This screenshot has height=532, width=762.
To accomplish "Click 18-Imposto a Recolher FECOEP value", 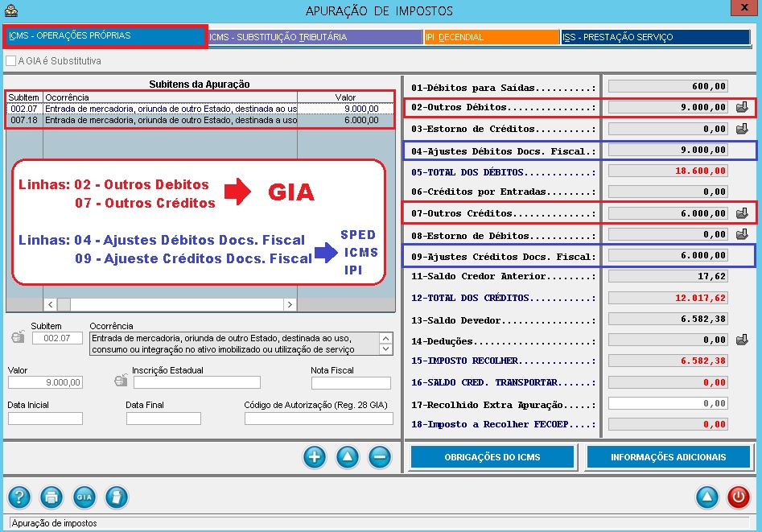I will pos(668,424).
